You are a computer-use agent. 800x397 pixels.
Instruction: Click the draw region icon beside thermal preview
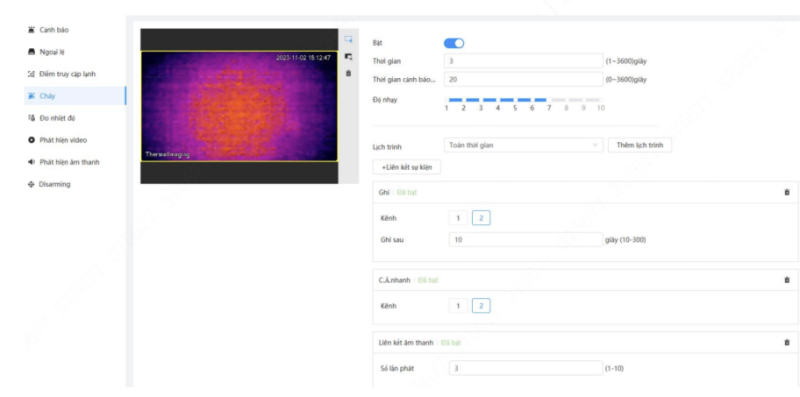point(348,39)
